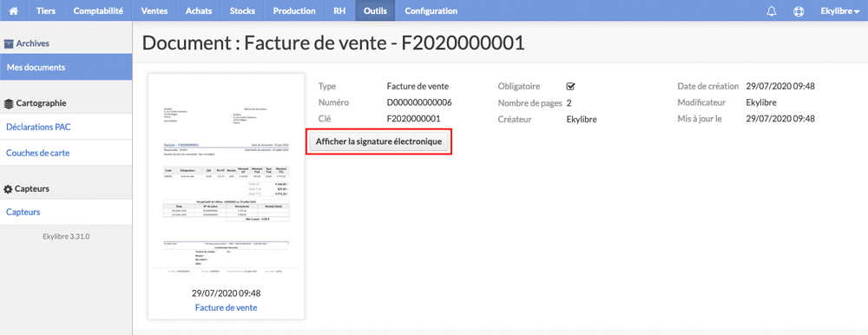Click the Capteurs gear icon
868x335 pixels.
coord(9,189)
